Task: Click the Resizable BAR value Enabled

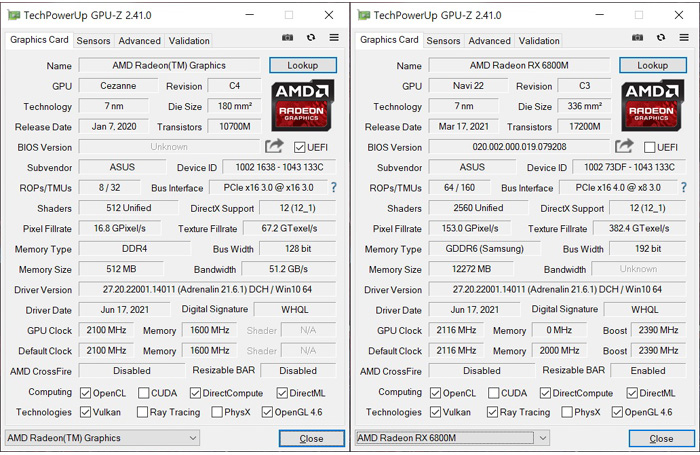Action: 648,371
